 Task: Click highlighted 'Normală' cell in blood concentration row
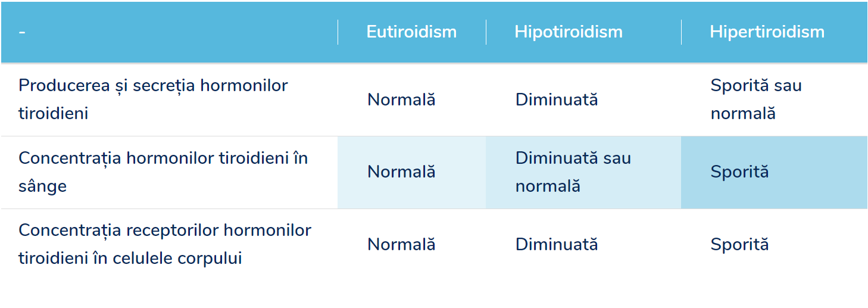(x=411, y=172)
